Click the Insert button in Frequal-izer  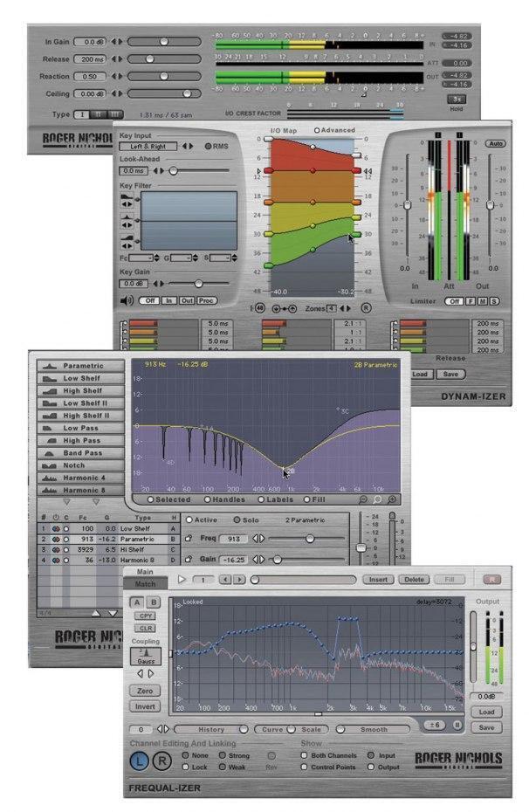point(378,580)
